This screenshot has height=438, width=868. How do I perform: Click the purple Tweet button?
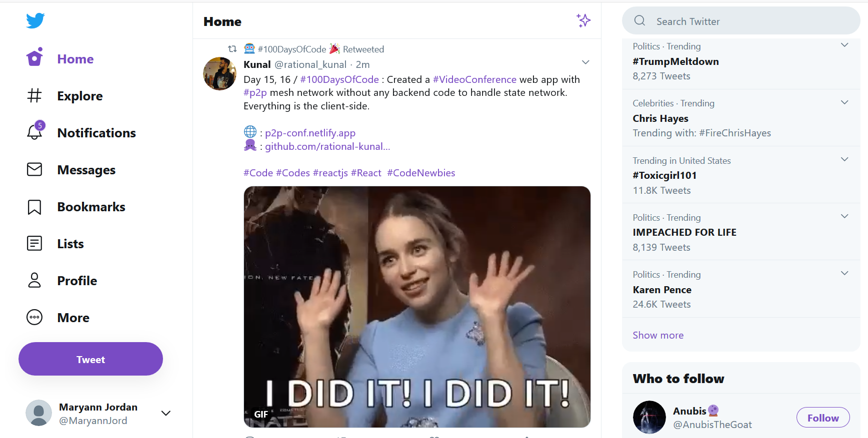pyautogui.click(x=90, y=359)
